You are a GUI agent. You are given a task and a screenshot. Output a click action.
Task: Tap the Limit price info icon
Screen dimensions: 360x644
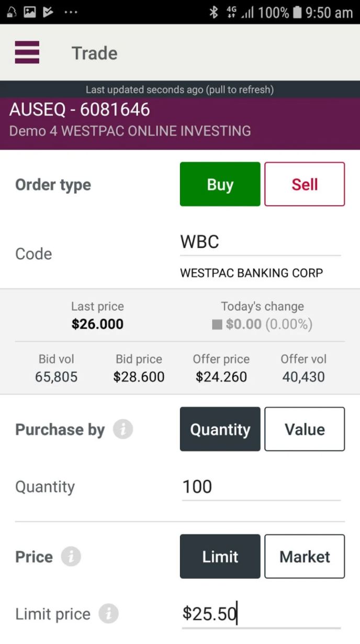(109, 614)
